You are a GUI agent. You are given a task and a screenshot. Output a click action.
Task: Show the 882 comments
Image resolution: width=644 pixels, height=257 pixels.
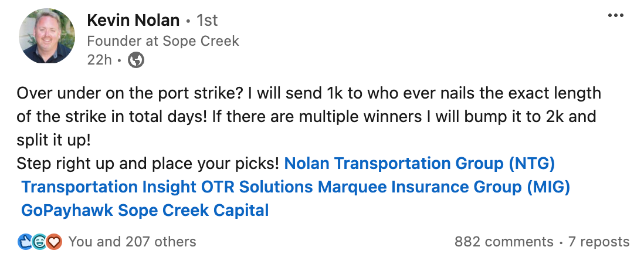coord(504,242)
